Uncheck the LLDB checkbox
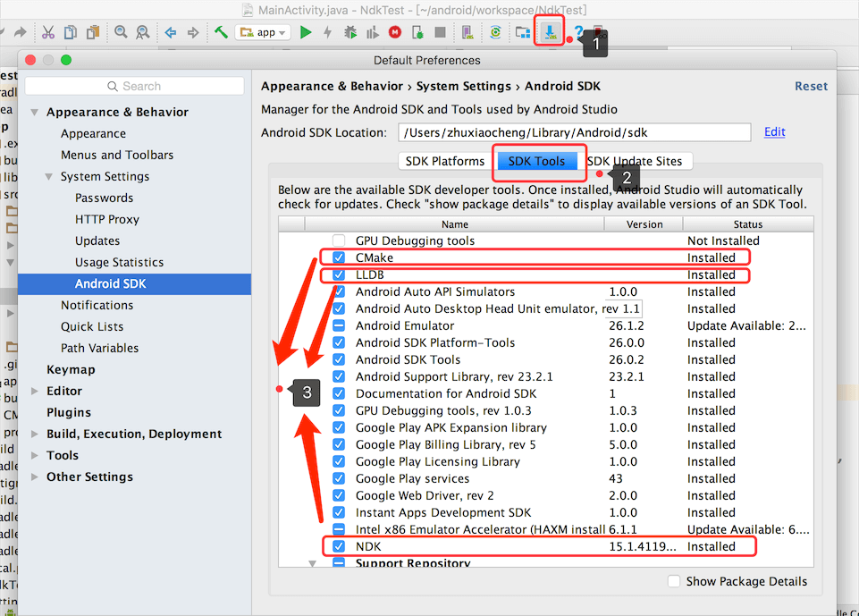The image size is (859, 616). (x=339, y=274)
